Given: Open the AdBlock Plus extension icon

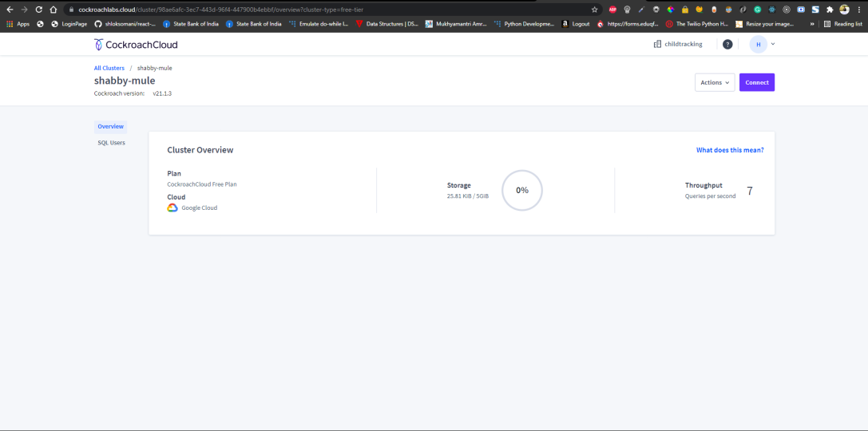Looking at the screenshot, I should pyautogui.click(x=612, y=10).
